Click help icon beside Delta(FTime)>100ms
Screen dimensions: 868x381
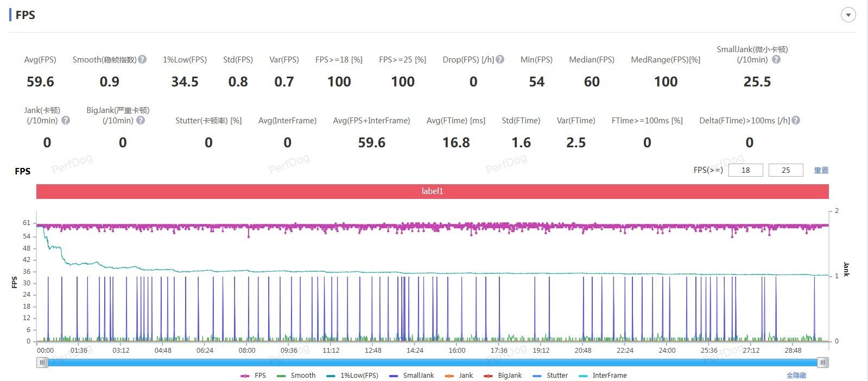pos(796,120)
